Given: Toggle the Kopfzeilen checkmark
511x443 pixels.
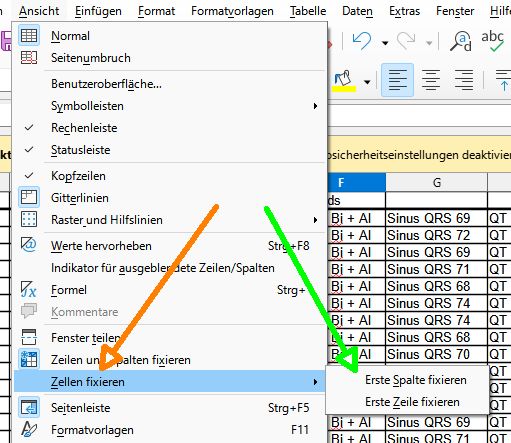Looking at the screenshot, I should pyautogui.click(x=29, y=176).
